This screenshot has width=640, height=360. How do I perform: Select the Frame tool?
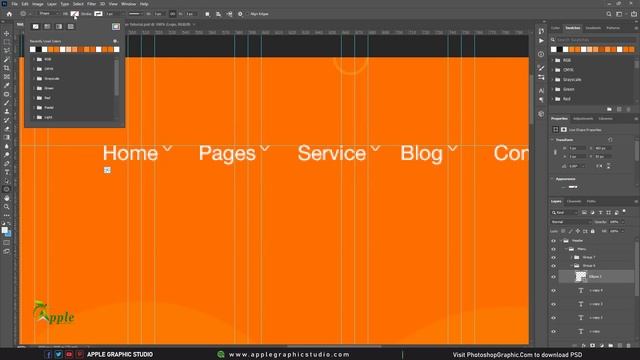pyautogui.click(x=7, y=77)
